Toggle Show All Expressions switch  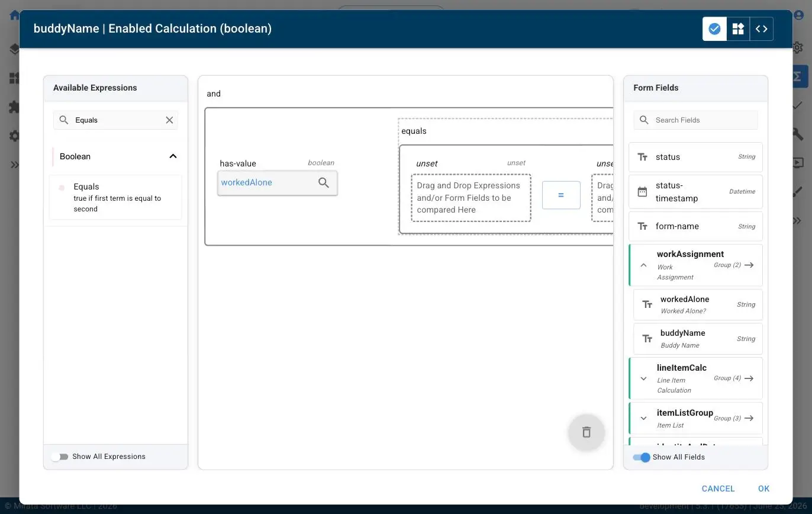[60, 457]
